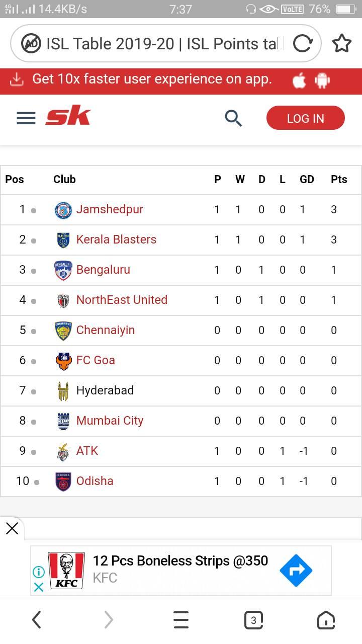The height and width of the screenshot is (644, 362).
Task: Tap the Apple app download icon
Action: (x=299, y=80)
